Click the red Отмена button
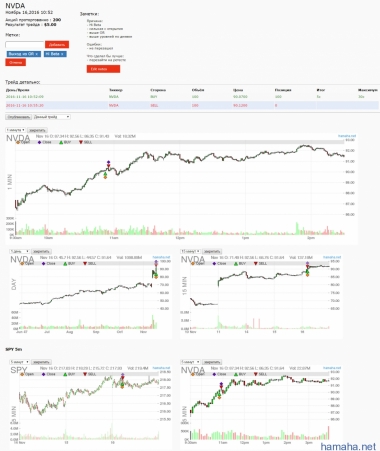Viewport: 380px width, 451px height. [15, 62]
